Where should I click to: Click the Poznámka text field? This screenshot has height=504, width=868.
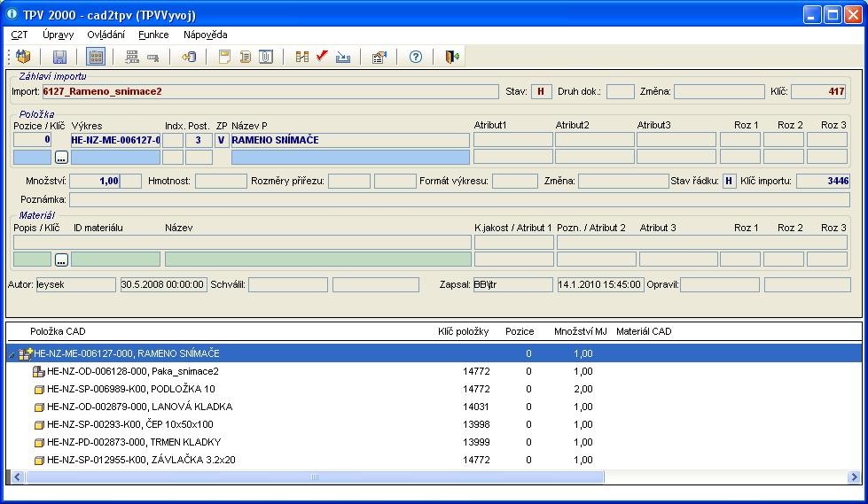[x=459, y=199]
